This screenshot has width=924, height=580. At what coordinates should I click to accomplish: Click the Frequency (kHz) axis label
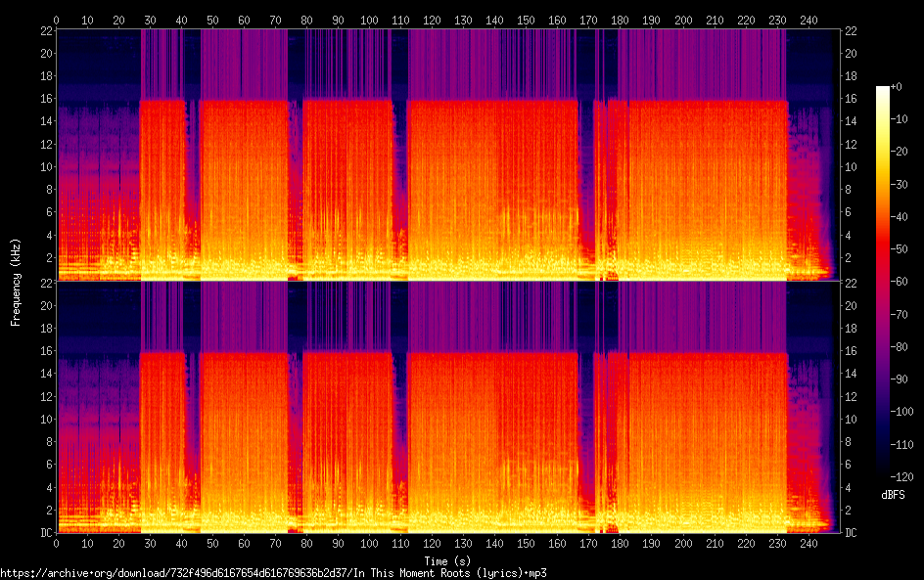click(16, 281)
